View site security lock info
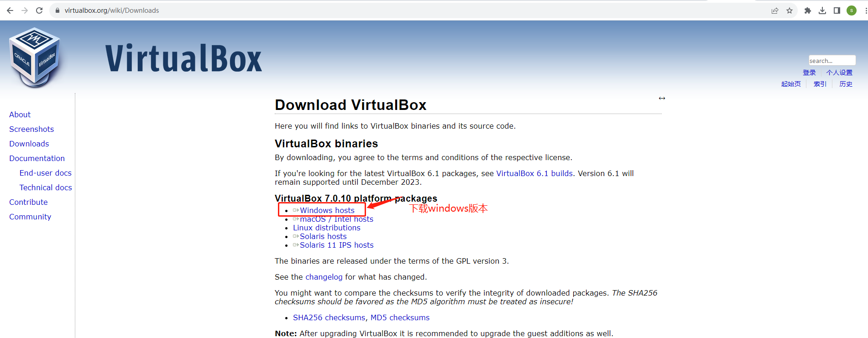Screen dimensions: 868x338 [x=58, y=10]
